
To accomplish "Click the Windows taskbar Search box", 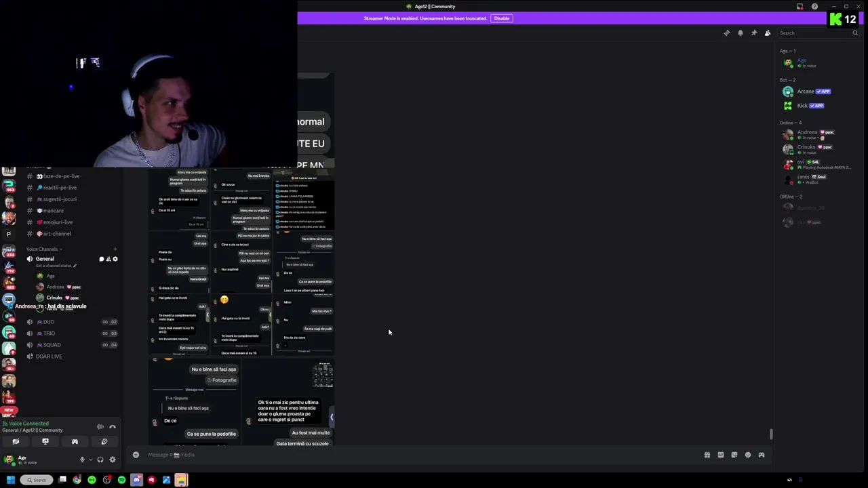I will 36,480.
